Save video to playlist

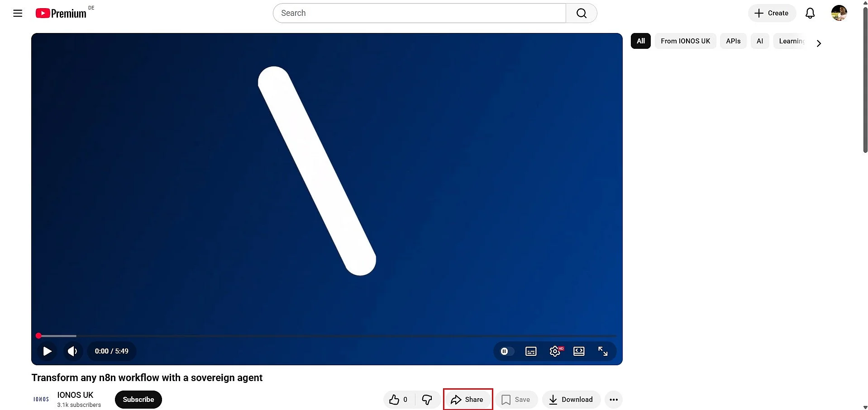516,400
